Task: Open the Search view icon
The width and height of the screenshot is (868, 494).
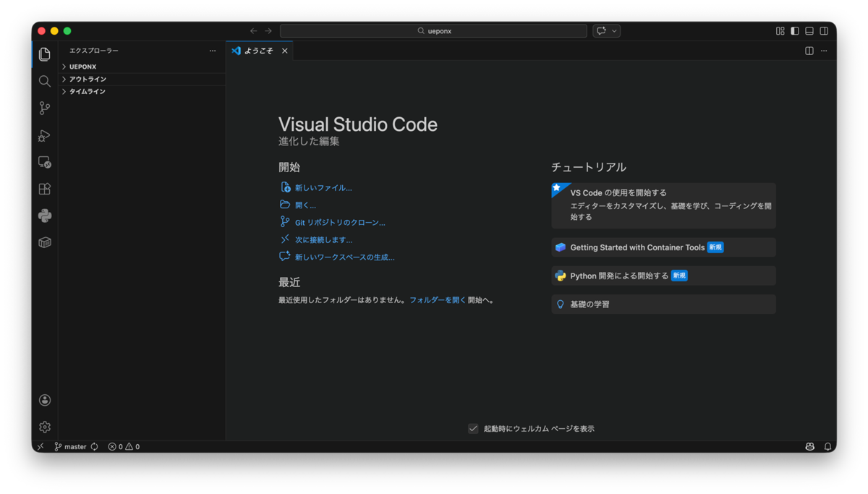Action: tap(45, 81)
